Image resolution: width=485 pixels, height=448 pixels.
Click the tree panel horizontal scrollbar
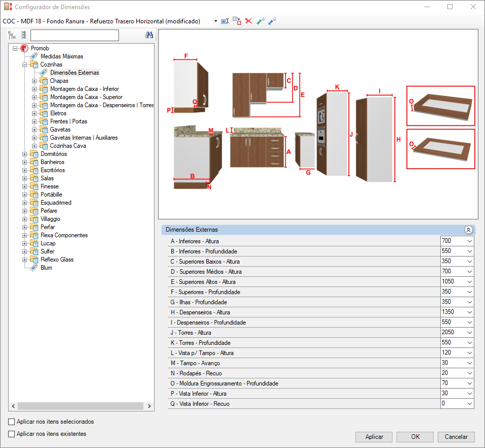point(81,406)
